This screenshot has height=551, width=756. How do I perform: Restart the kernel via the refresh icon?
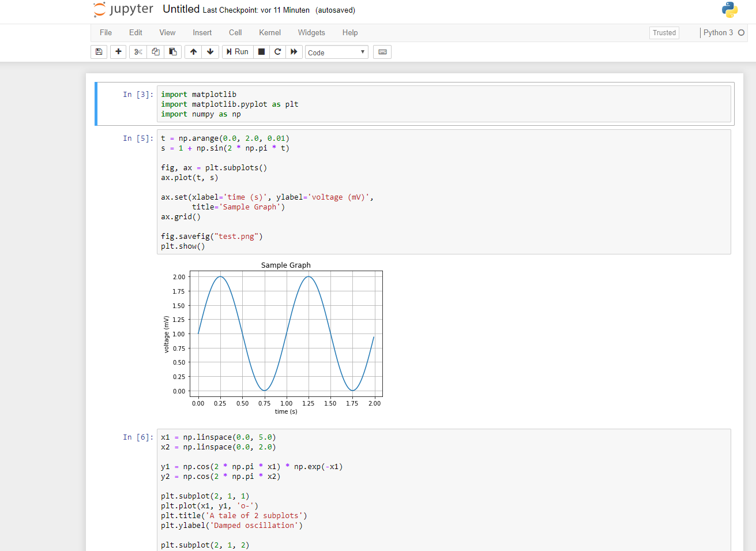pos(277,51)
